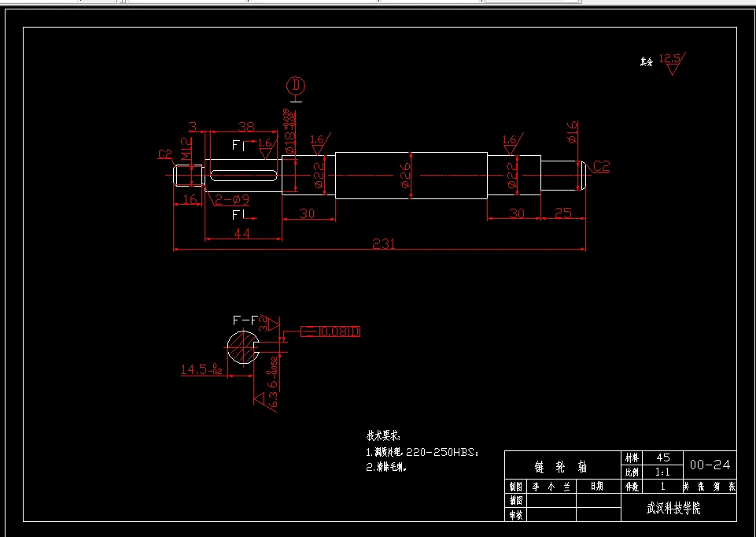Screen dimensions: 756x537
Task: Click the second requirement line 清除毛刺
Action: click(386, 467)
